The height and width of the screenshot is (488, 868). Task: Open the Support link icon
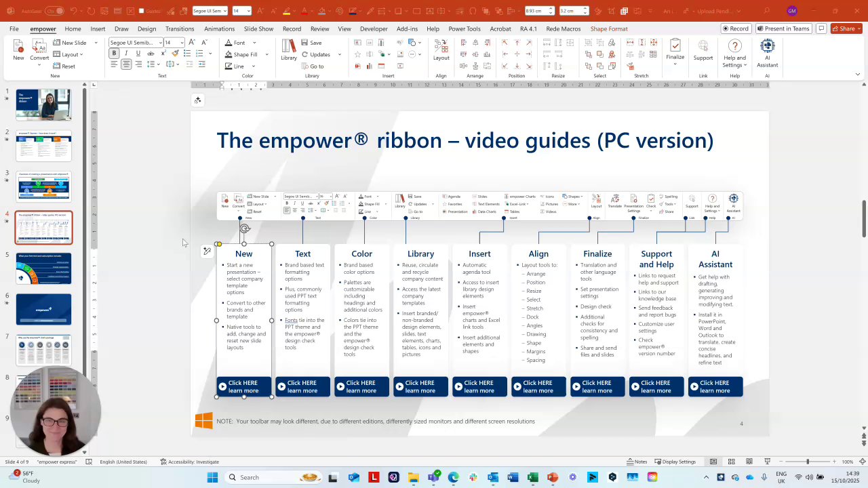703,51
